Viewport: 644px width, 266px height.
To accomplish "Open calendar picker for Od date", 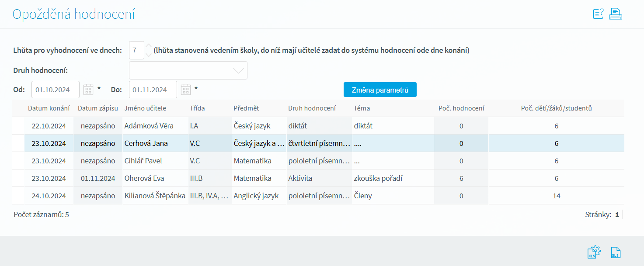I will tap(89, 90).
